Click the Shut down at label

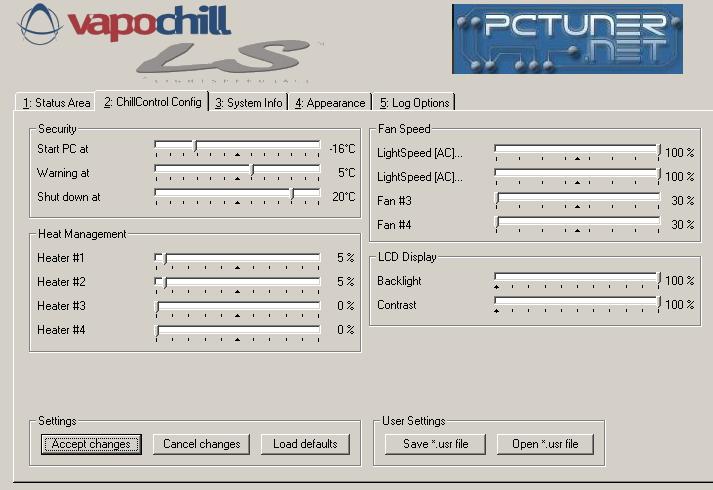point(69,197)
